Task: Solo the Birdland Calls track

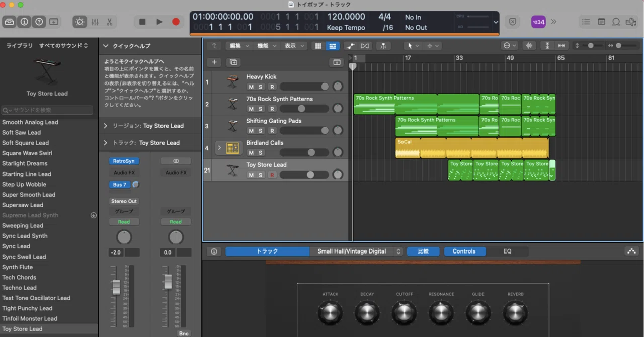Action: [260, 152]
